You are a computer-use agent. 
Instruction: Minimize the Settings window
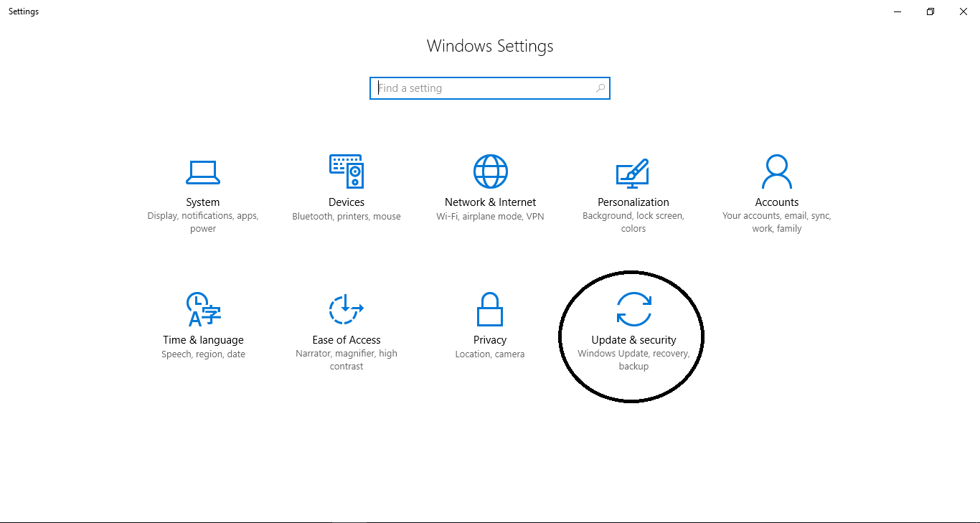[897, 11]
